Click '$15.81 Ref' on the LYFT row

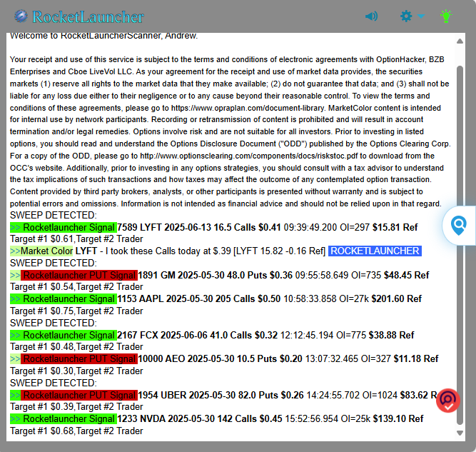tap(395, 227)
